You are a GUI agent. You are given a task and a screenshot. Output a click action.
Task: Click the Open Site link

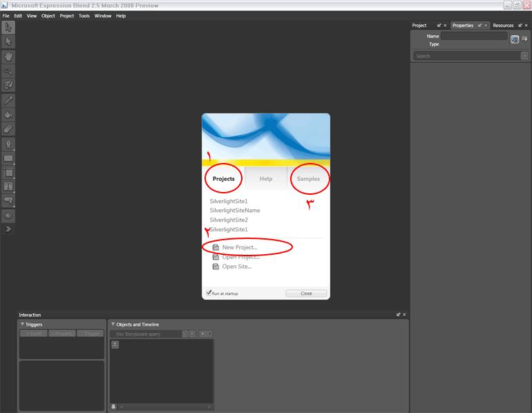(237, 267)
